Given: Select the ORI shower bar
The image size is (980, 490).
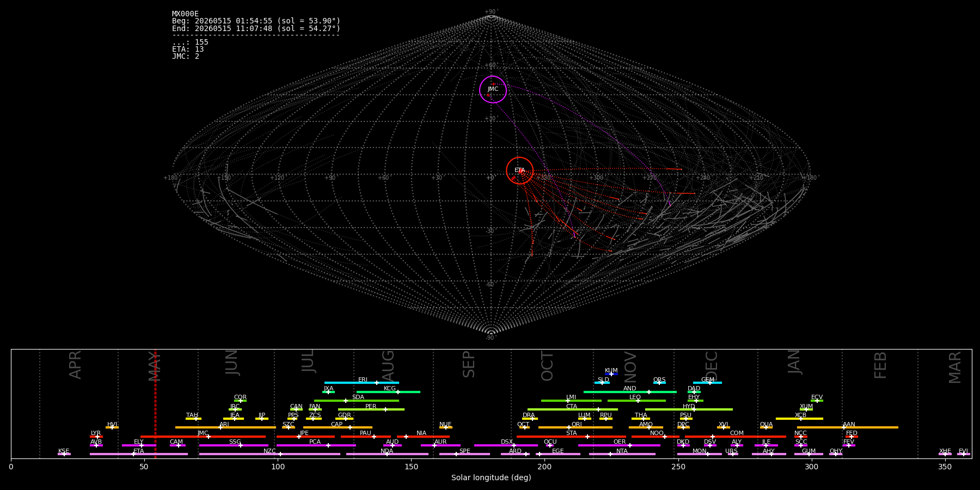Looking at the screenshot, I should coord(575,427).
